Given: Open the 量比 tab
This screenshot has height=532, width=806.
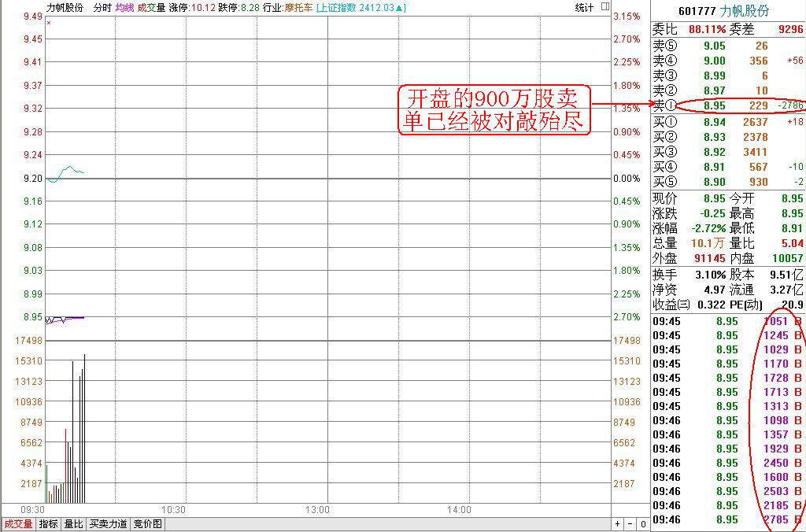Looking at the screenshot, I should pyautogui.click(x=73, y=524).
